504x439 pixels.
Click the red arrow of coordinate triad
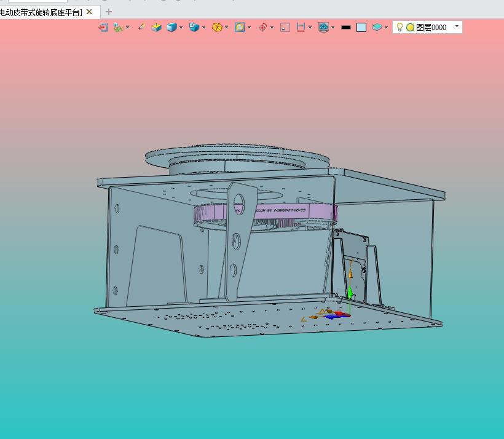pos(341,314)
